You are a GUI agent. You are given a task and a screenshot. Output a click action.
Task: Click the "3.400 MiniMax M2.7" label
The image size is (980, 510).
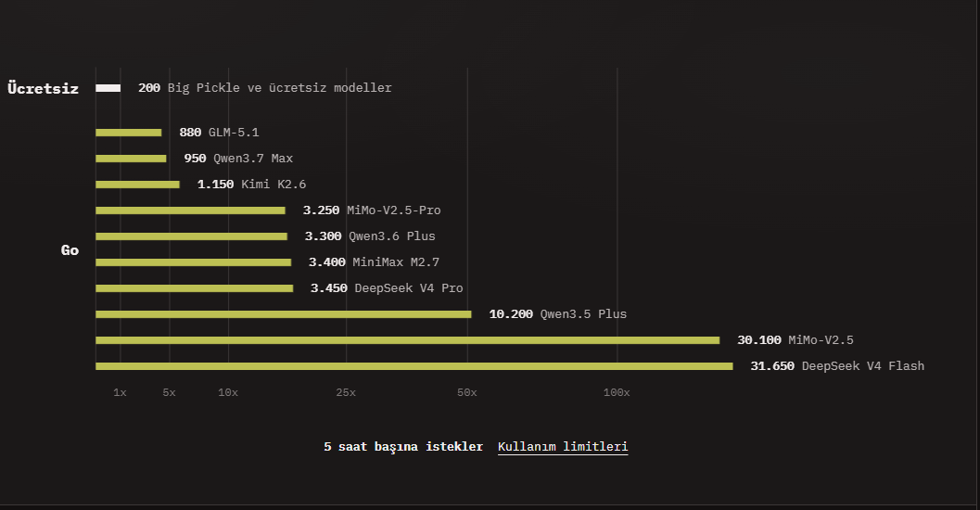[x=374, y=262]
